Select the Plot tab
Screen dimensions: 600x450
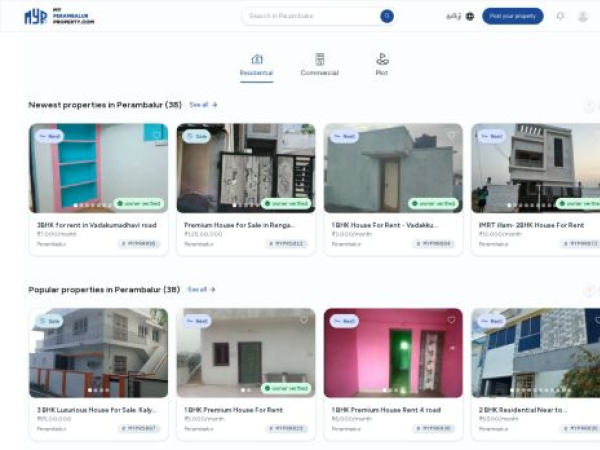[x=382, y=66]
